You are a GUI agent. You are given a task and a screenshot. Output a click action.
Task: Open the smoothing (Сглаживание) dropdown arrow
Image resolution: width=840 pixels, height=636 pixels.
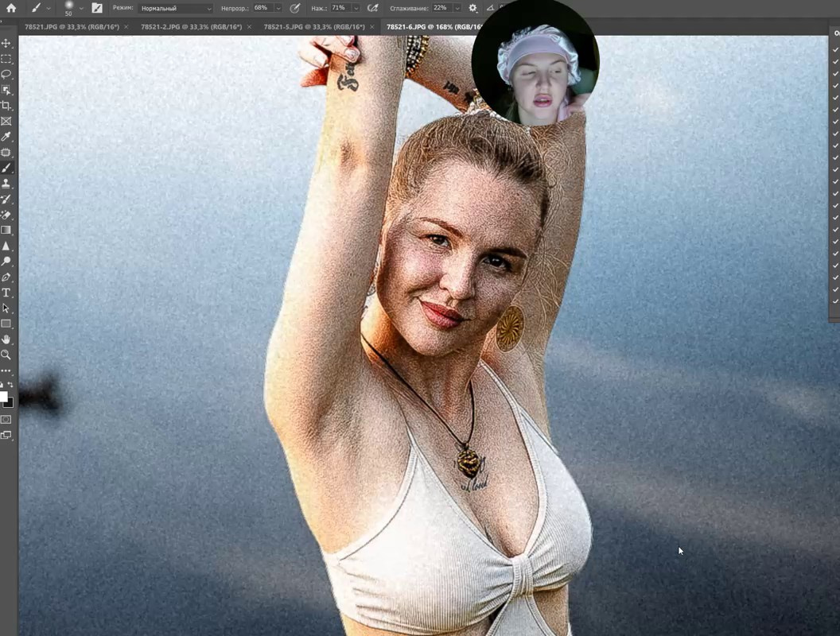pyautogui.click(x=457, y=9)
